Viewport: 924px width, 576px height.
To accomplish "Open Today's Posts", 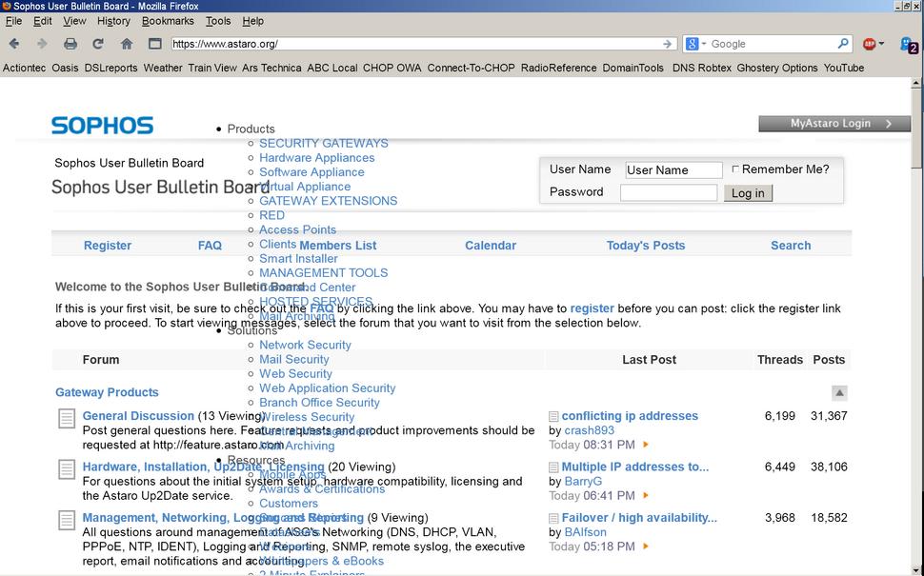I will coord(646,246).
